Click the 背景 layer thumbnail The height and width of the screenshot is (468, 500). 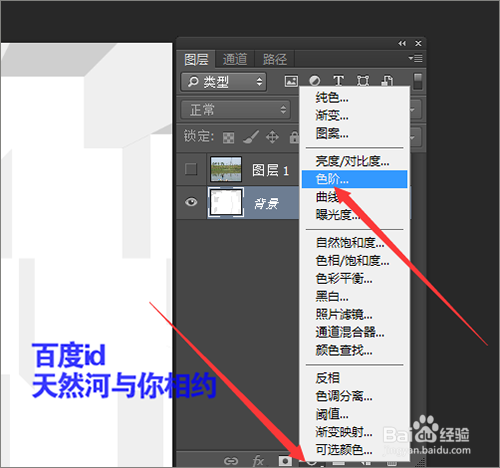point(226,202)
